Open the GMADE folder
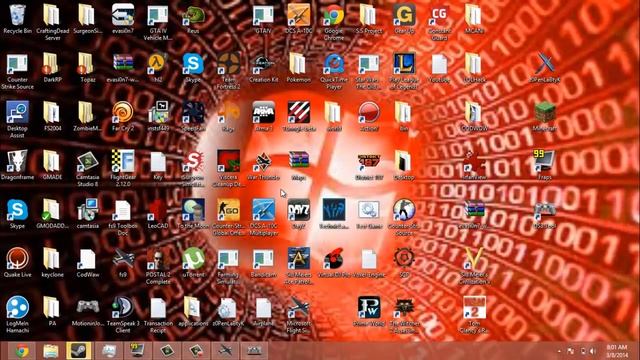 [52, 165]
